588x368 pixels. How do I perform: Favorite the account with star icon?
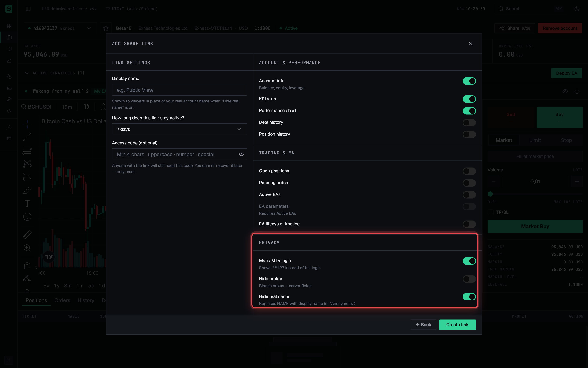[106, 28]
